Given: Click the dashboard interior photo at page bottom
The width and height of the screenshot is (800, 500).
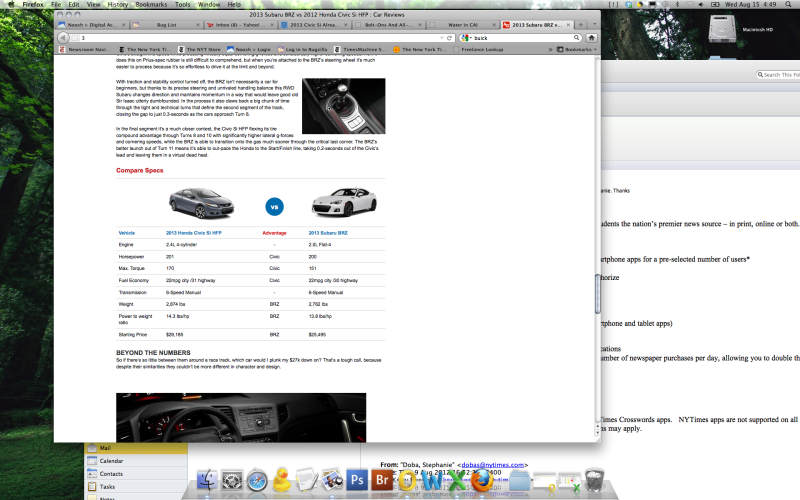Looking at the screenshot, I should pyautogui.click(x=241, y=417).
